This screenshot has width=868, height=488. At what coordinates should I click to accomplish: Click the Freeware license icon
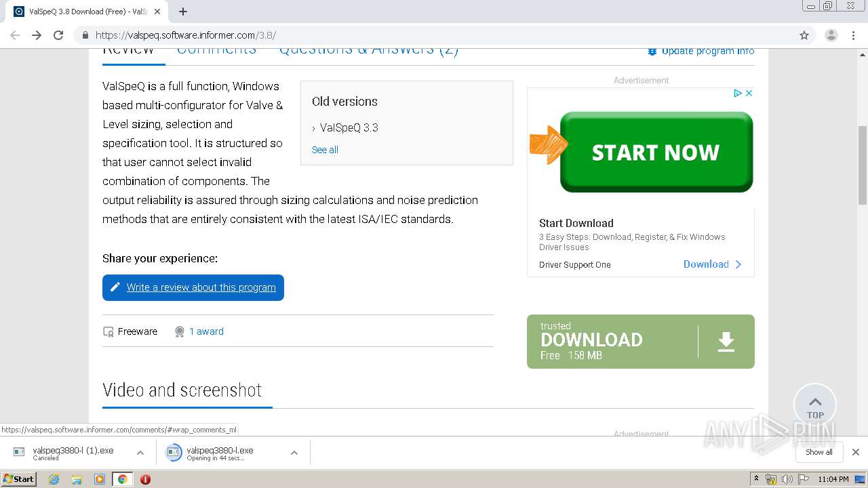point(108,331)
